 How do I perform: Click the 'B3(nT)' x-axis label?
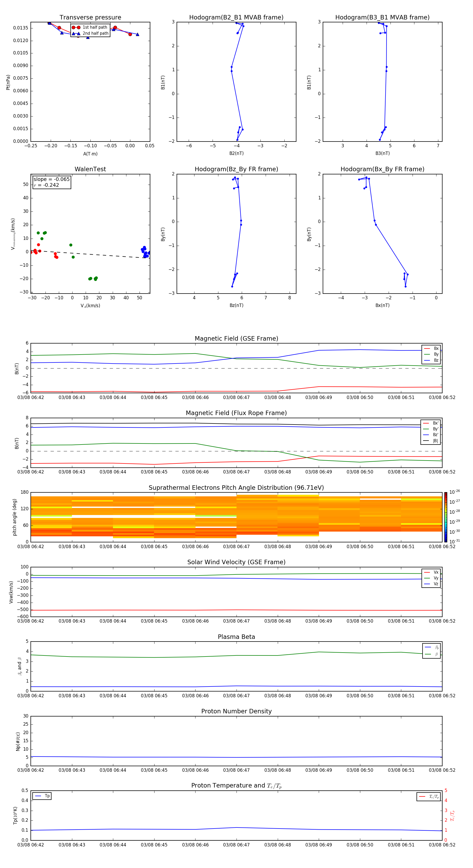point(382,153)
